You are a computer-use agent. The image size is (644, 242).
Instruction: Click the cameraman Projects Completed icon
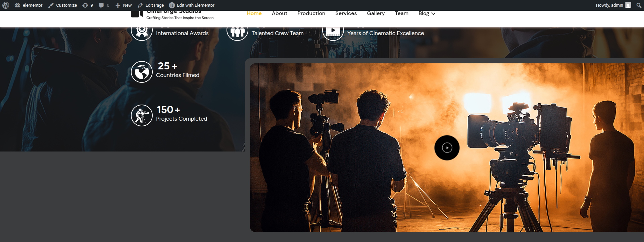pyautogui.click(x=142, y=115)
